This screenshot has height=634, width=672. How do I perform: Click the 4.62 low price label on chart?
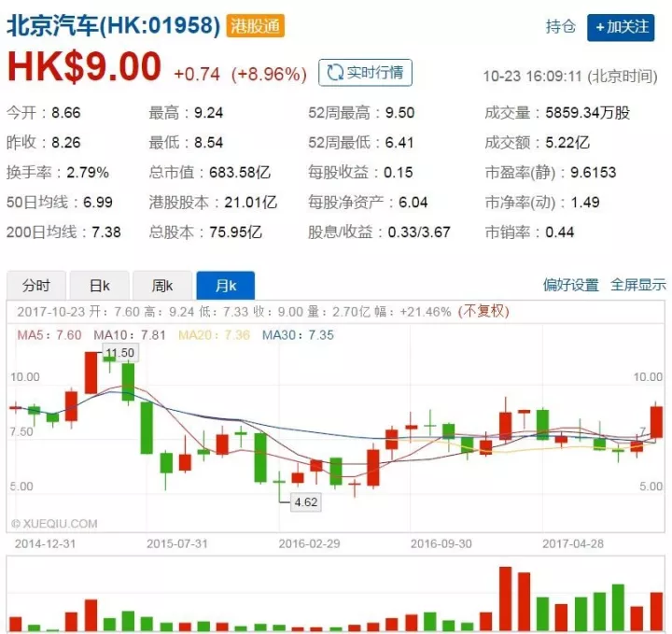(x=306, y=502)
